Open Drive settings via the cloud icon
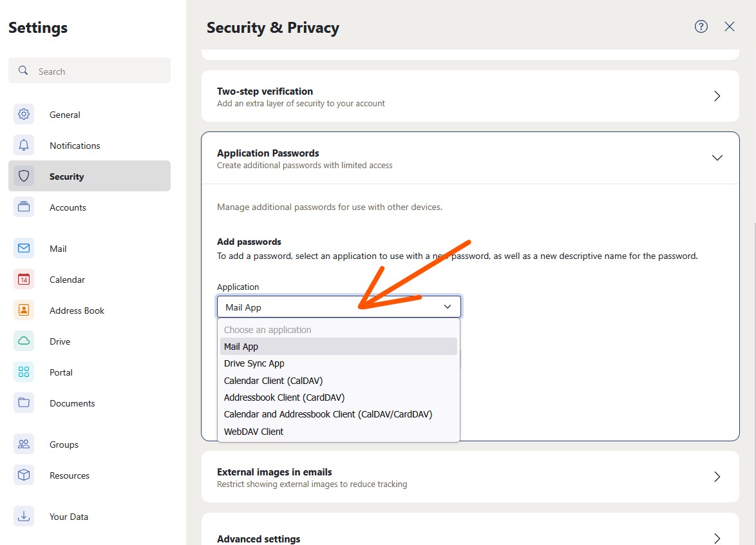This screenshot has height=545, width=756. click(23, 341)
